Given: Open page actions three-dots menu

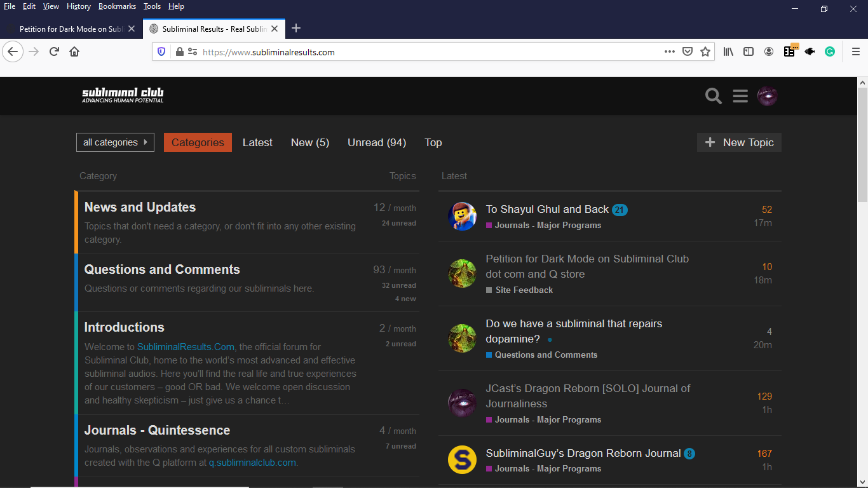Looking at the screenshot, I should [670, 51].
